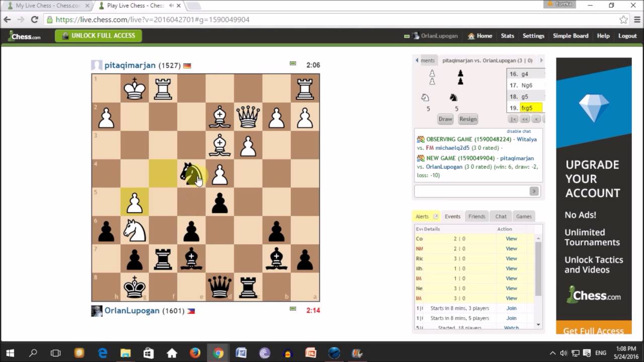Click the Philippine flag next to OrlanLupogan
The height and width of the screenshot is (362, 644).
[x=191, y=311]
